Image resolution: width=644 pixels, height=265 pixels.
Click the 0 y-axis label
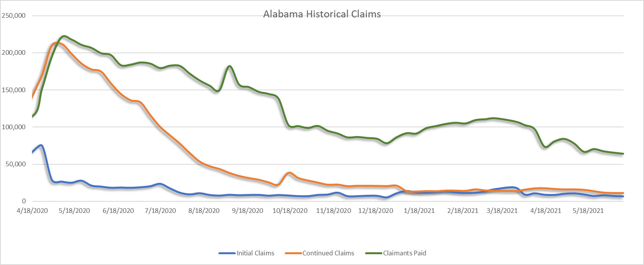(x=24, y=201)
